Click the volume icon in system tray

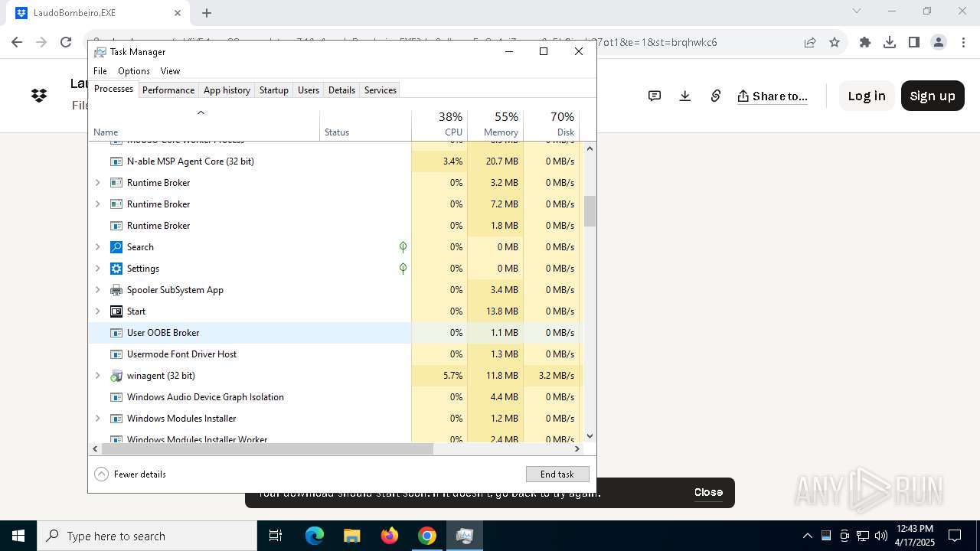click(x=881, y=536)
